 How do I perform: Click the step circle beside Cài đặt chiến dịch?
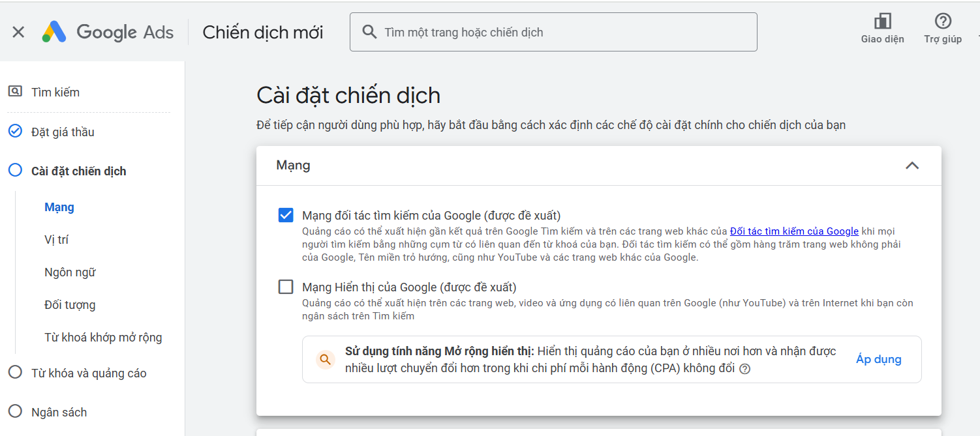[x=15, y=171]
